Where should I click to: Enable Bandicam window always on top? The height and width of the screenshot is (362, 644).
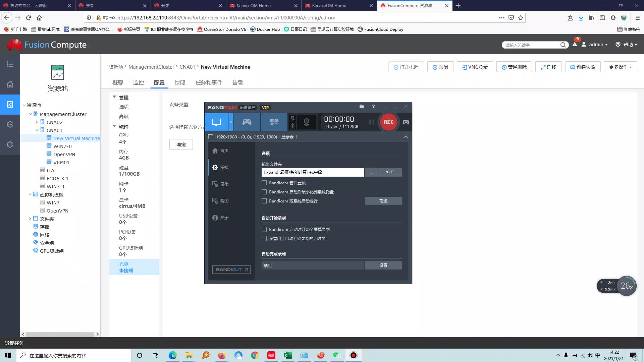click(x=264, y=183)
